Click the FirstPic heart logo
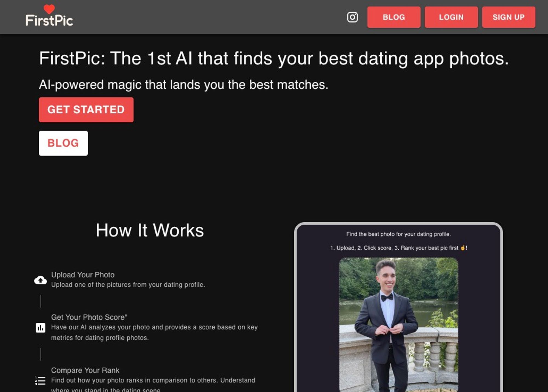The image size is (548, 392). click(49, 16)
